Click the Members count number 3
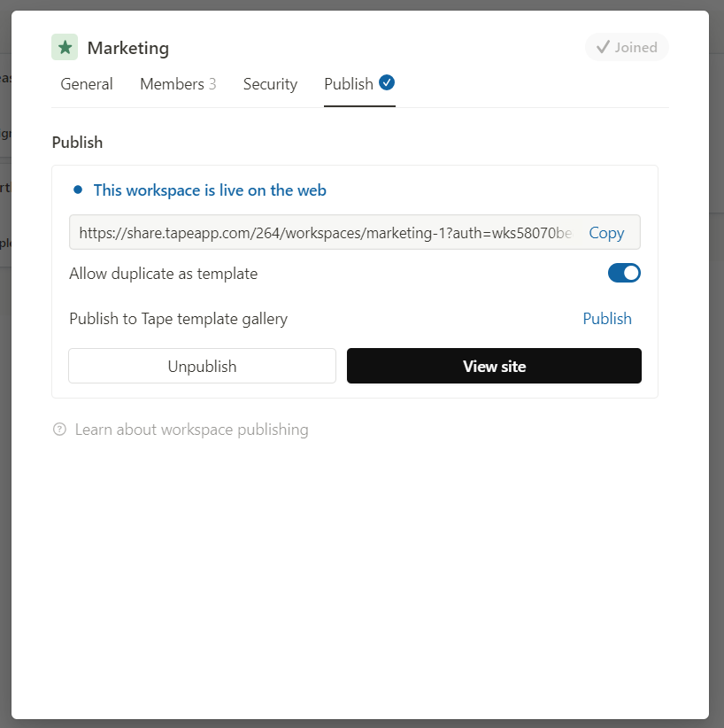This screenshot has height=728, width=724. [x=212, y=84]
